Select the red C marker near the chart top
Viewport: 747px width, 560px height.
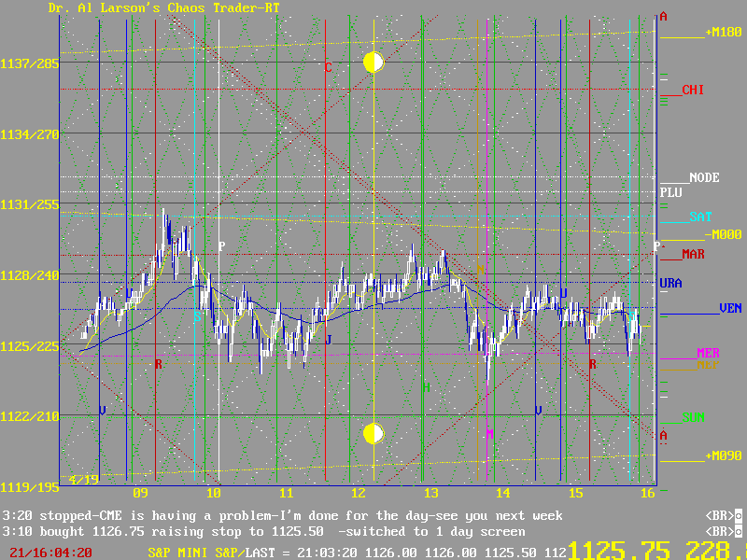click(x=328, y=67)
